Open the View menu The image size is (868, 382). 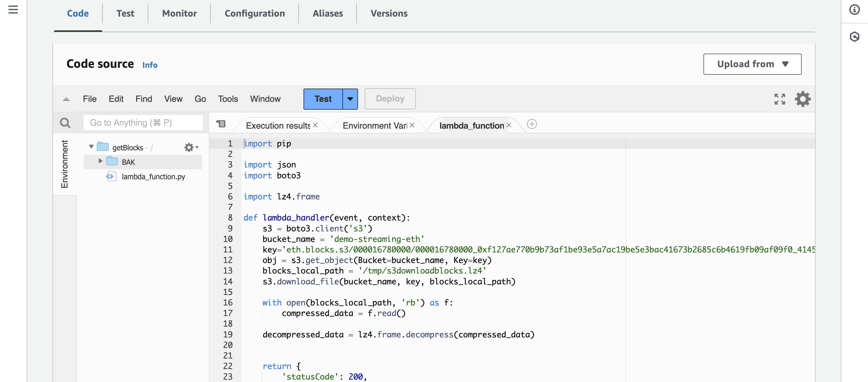click(173, 99)
